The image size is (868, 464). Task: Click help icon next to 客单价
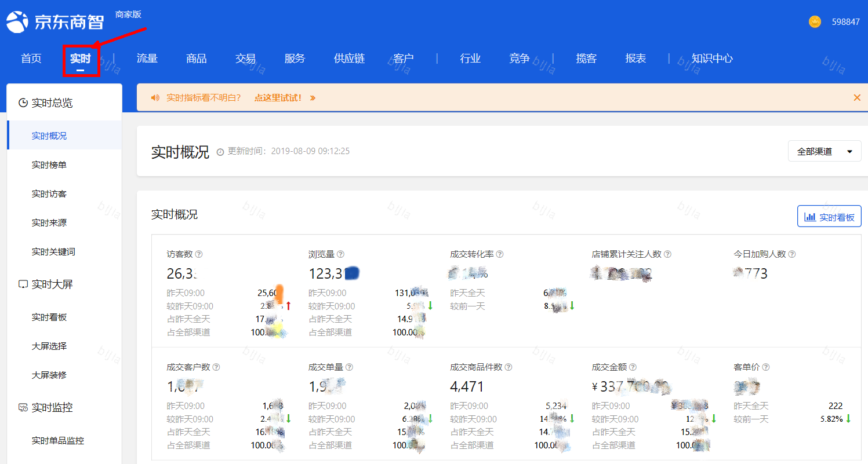pyautogui.click(x=766, y=367)
